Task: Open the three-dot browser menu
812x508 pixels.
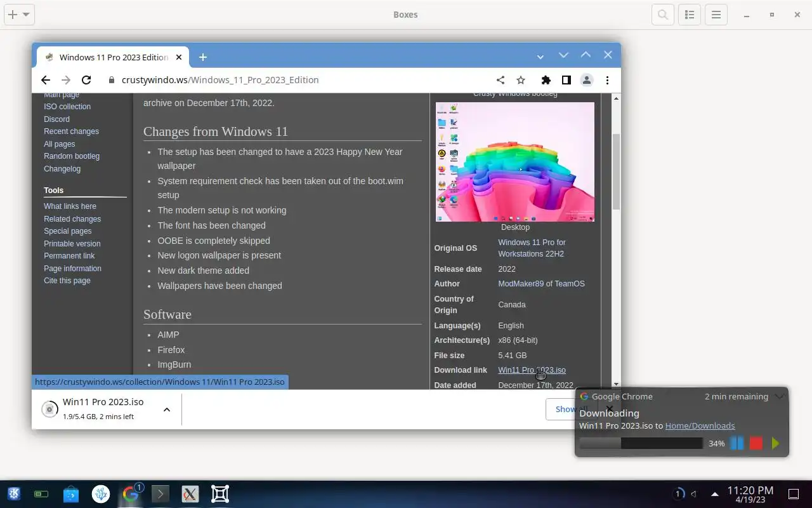Action: tap(607, 80)
